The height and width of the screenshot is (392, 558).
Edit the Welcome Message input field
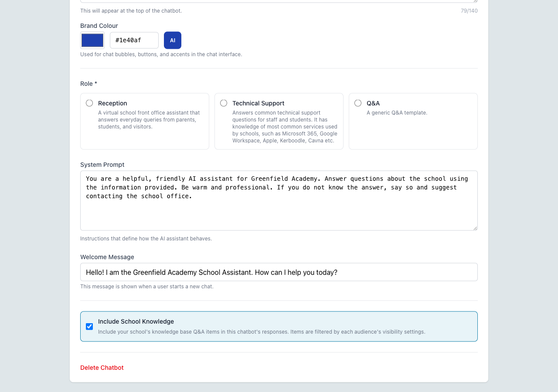point(279,272)
